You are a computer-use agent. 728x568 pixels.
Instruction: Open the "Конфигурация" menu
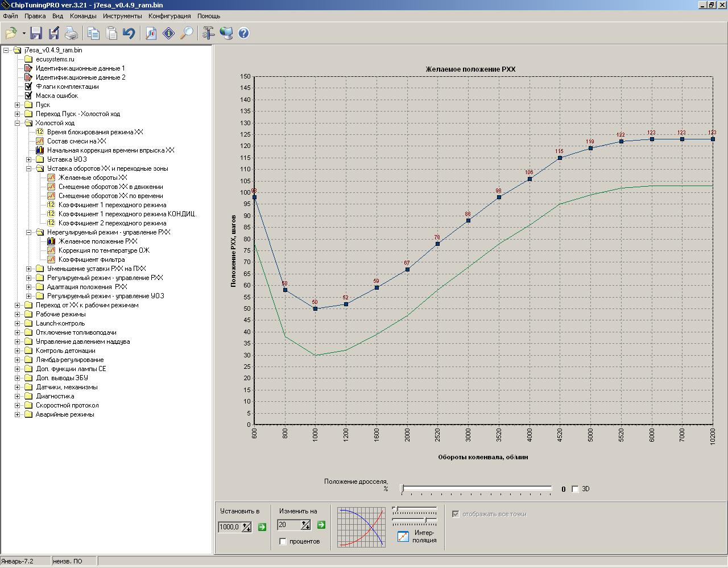click(x=169, y=16)
